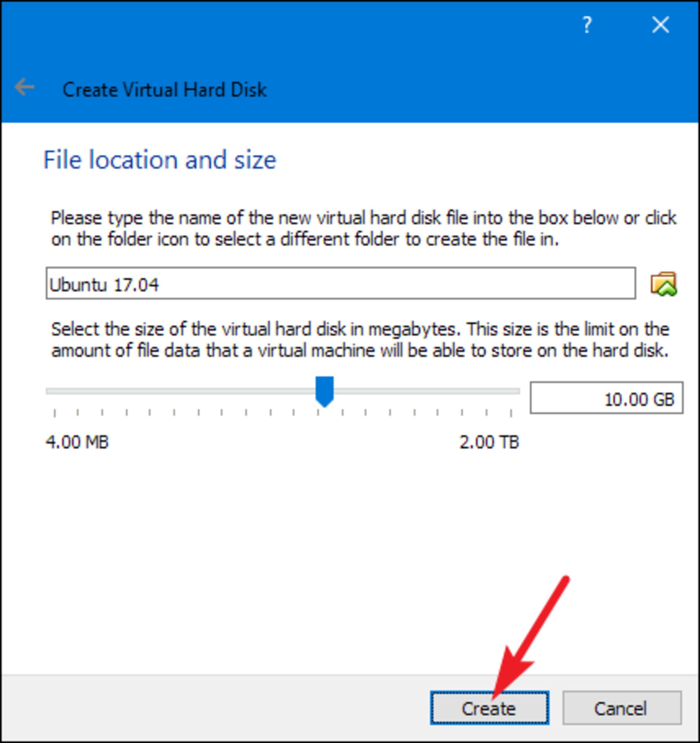Open the folder icon to choose a location
This screenshot has height=743, width=700.
point(664,284)
